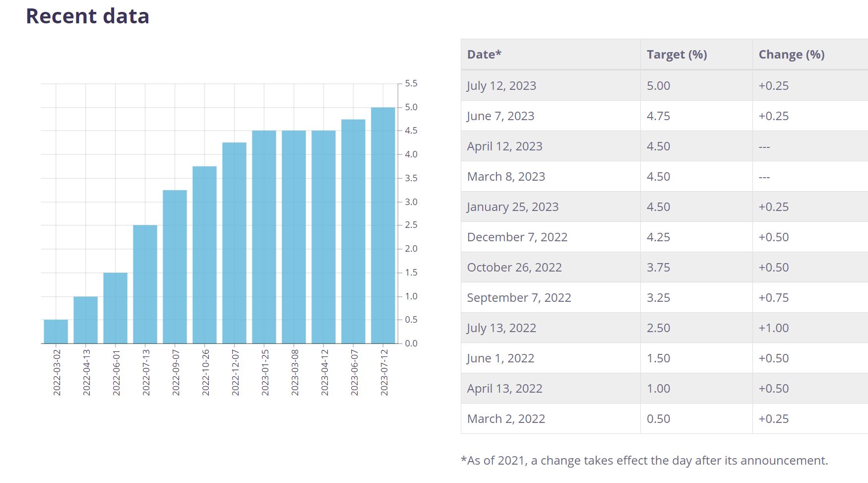
Task: Click the 'Date*' column header
Action: [x=551, y=55]
